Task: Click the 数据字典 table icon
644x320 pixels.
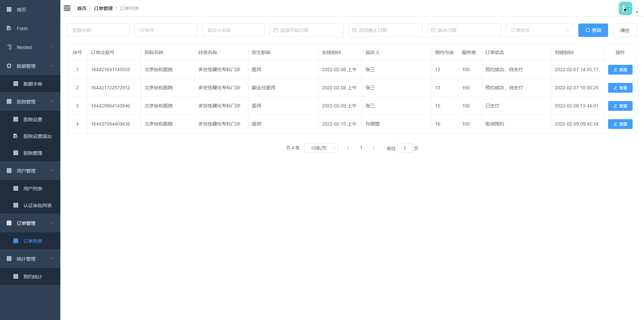Action: tap(16, 84)
